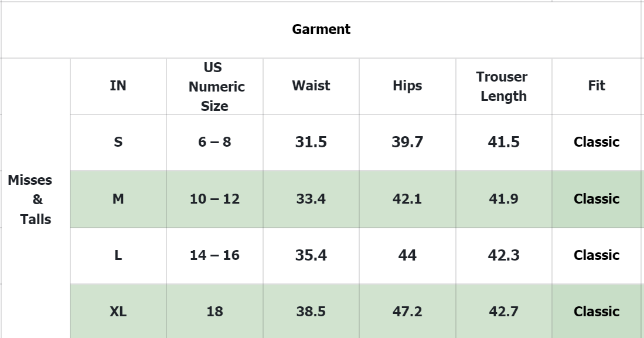Select the Trouser Length header cell
Image resolution: width=644 pixels, height=338 pixels.
[x=503, y=86]
